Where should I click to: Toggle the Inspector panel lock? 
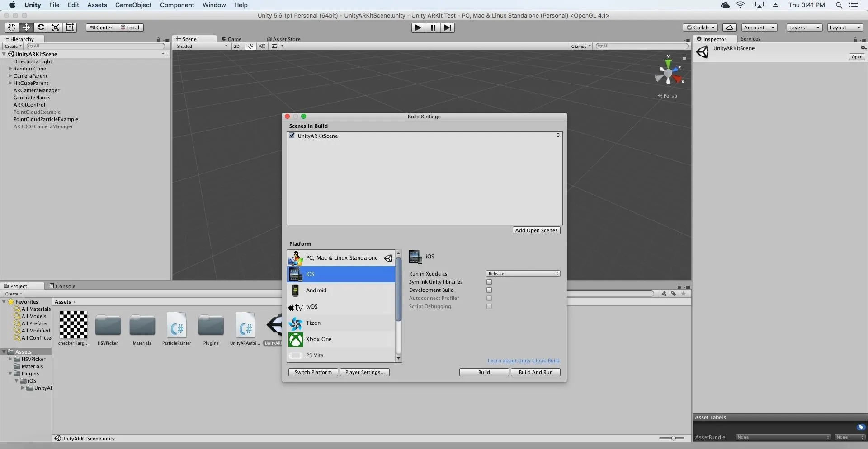point(855,40)
